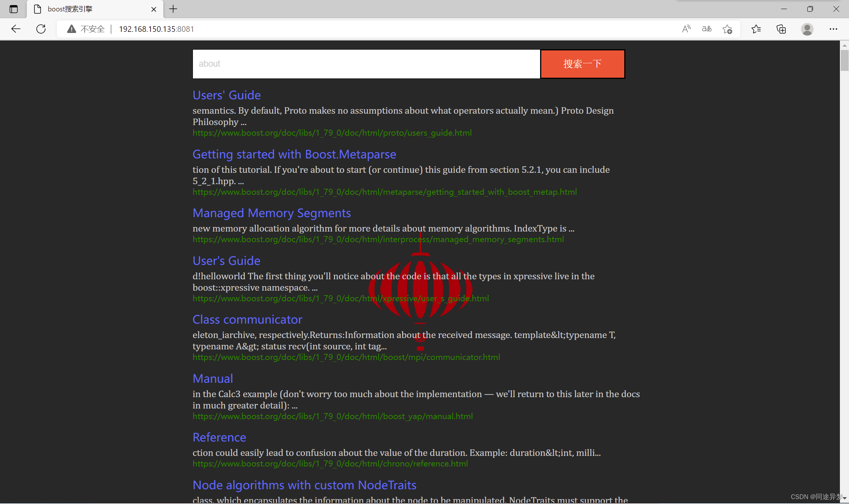Click the browser back arrow

[16, 29]
